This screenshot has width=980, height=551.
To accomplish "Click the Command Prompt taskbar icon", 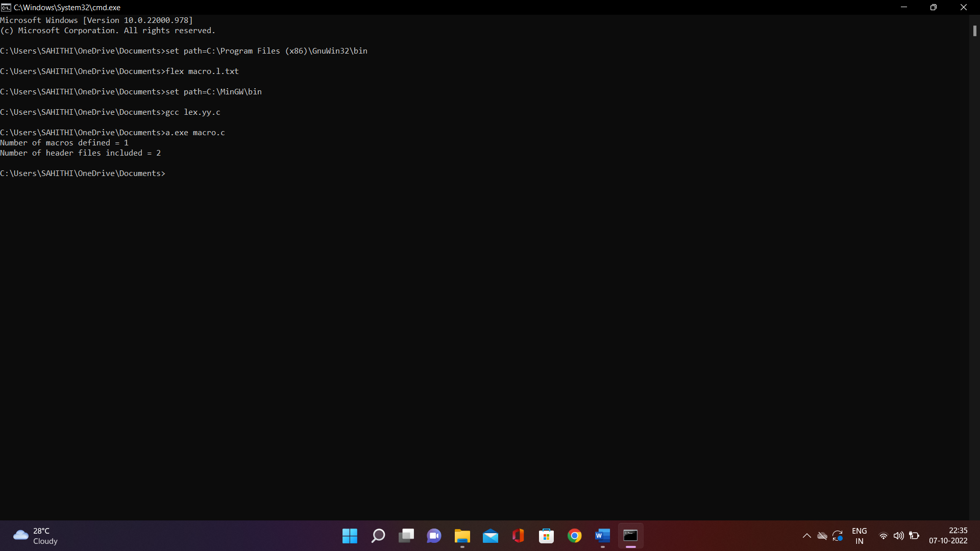I will [x=631, y=536].
